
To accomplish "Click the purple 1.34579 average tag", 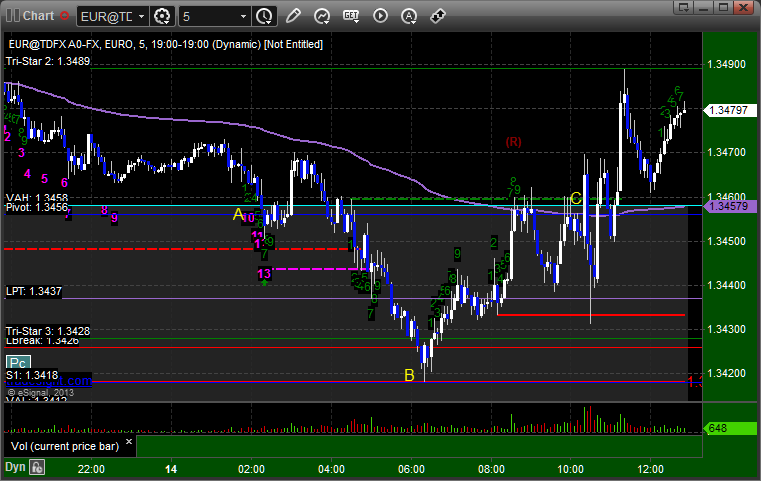I will click(730, 206).
